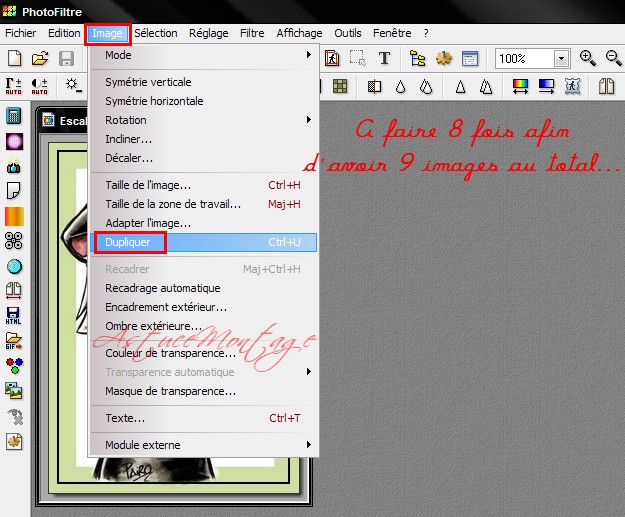This screenshot has width=625, height=517.
Task: Open Ombre extérieure...
Action: click(x=204, y=326)
